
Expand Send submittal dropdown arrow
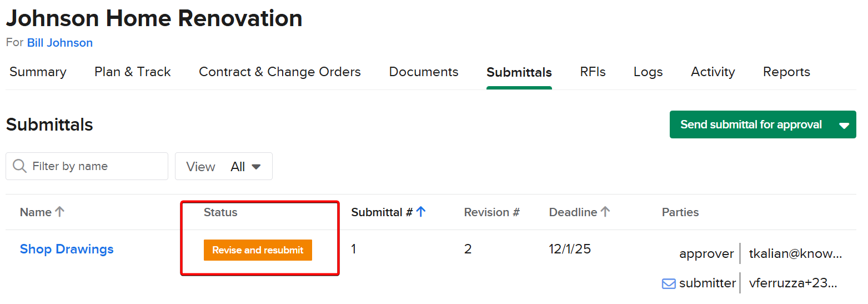tap(844, 125)
